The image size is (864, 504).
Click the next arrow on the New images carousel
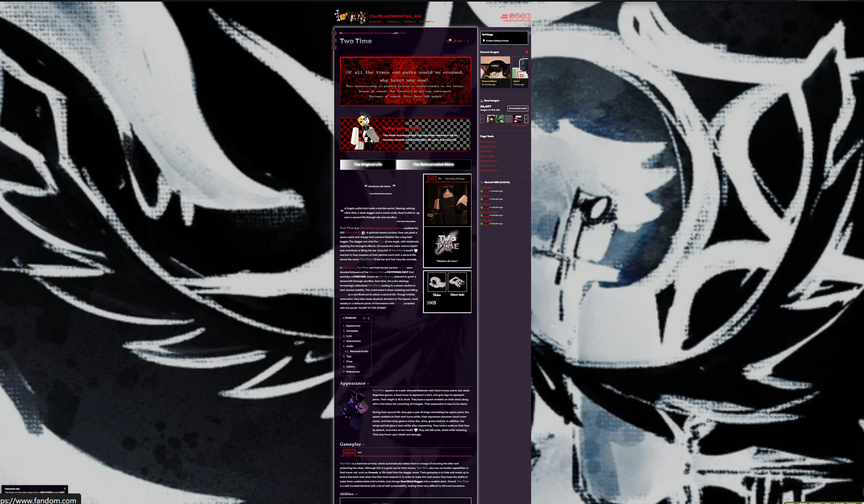527,119
